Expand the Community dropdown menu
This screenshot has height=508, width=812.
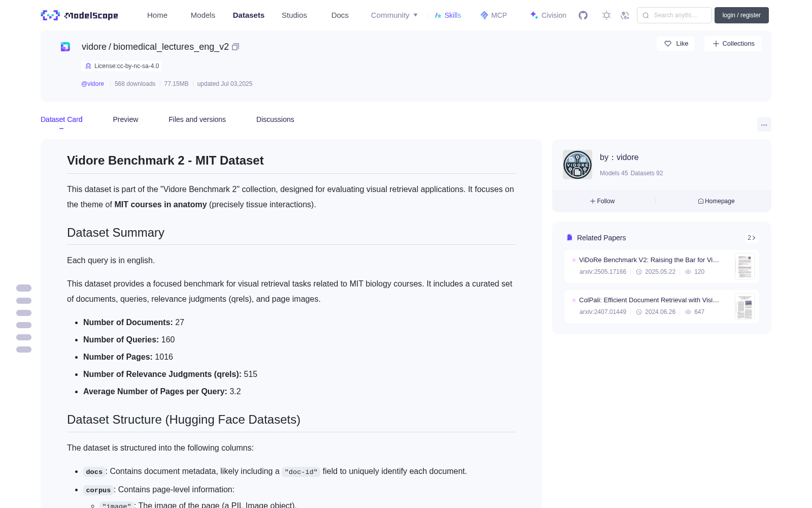pos(394,15)
